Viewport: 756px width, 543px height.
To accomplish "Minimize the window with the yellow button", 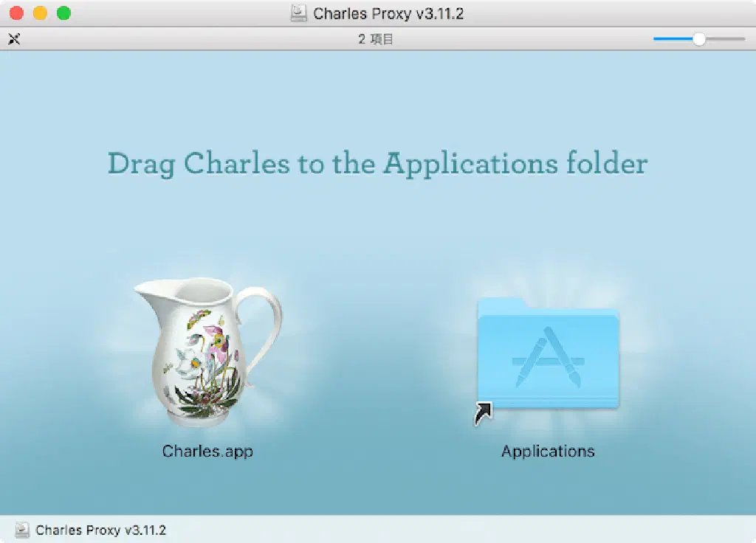I will 40,13.
